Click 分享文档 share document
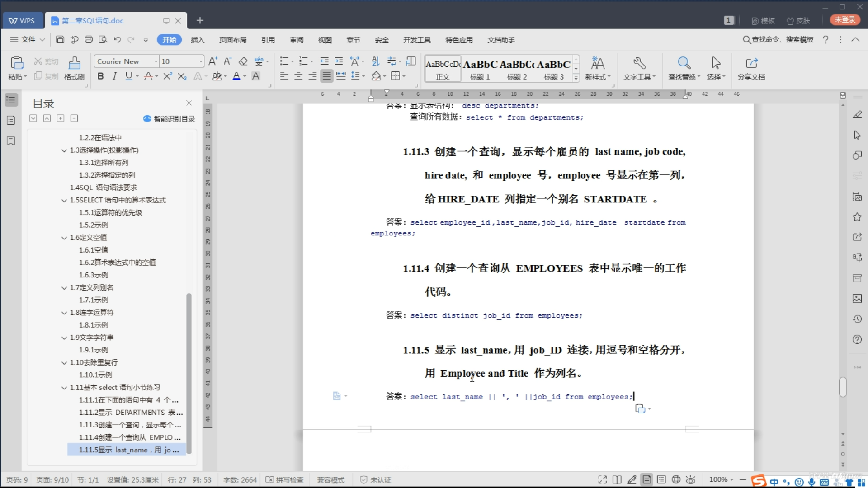This screenshot has height=488, width=868. tap(751, 69)
